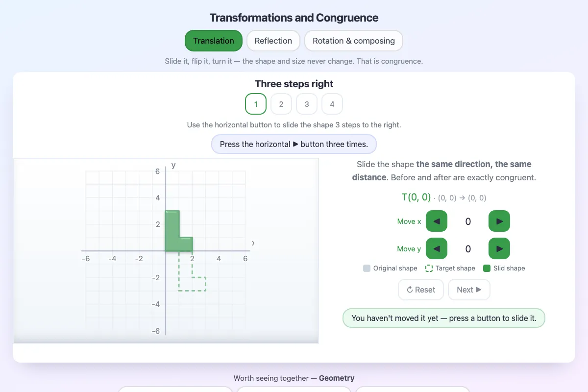Click the Move x left arrow button
Image resolution: width=588 pixels, height=392 pixels.
[x=437, y=221]
